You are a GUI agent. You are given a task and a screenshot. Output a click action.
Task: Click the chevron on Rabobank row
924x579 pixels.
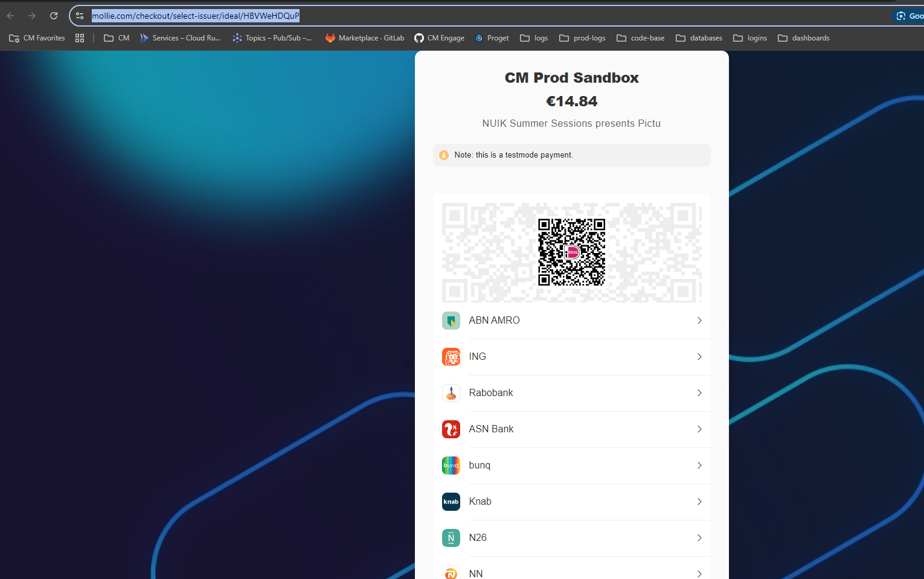click(x=699, y=393)
